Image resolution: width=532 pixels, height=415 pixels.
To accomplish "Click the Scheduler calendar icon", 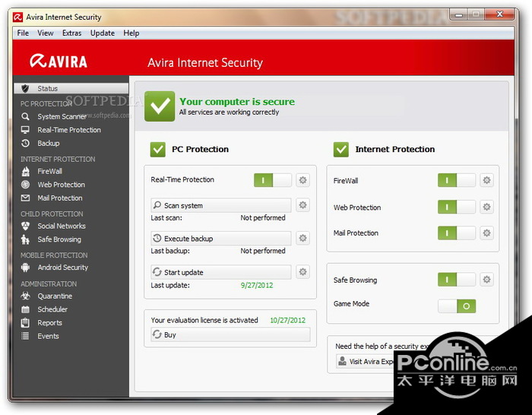I will coord(25,309).
